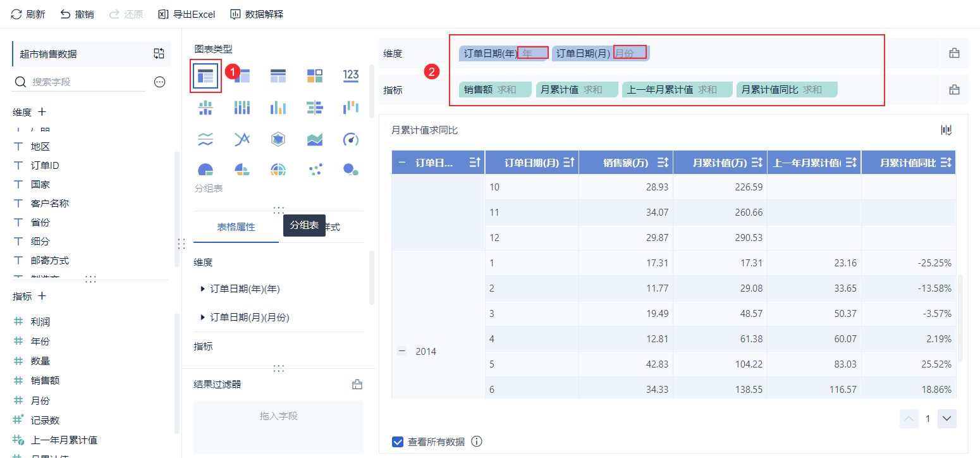Show info icon beside 查看所有数据
The image size is (980, 458).
477,442
